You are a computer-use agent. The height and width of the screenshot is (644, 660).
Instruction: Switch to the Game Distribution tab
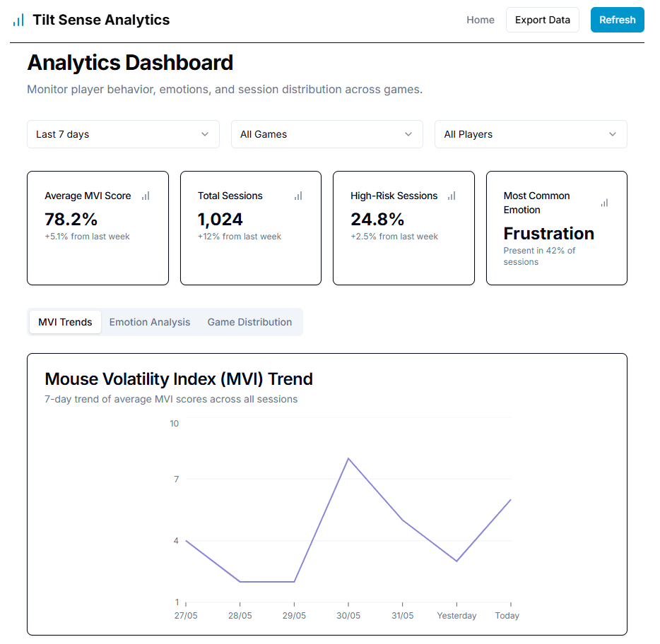[249, 322]
